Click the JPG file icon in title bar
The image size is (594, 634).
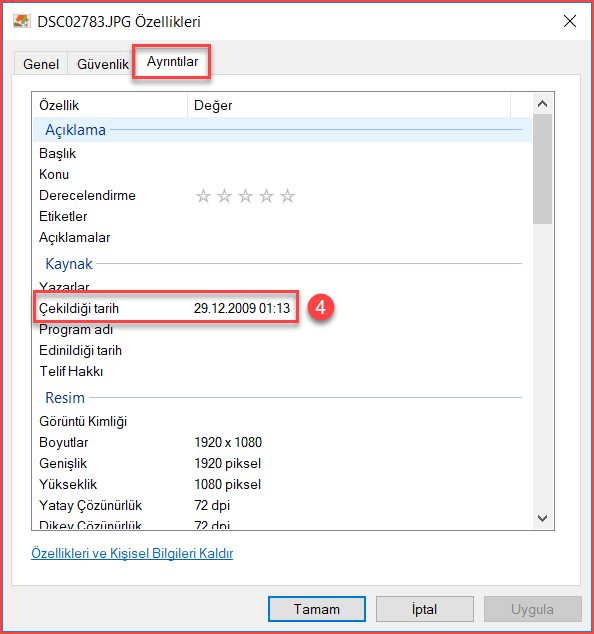point(21,21)
